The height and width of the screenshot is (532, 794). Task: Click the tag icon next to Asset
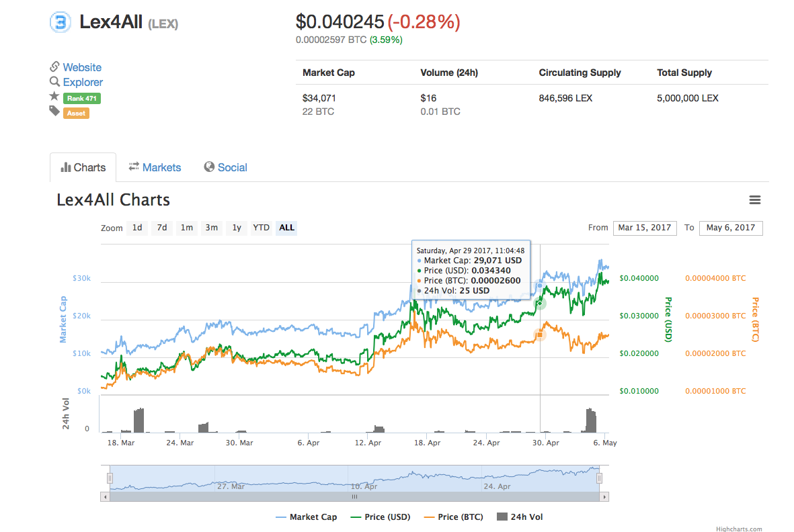(x=54, y=111)
